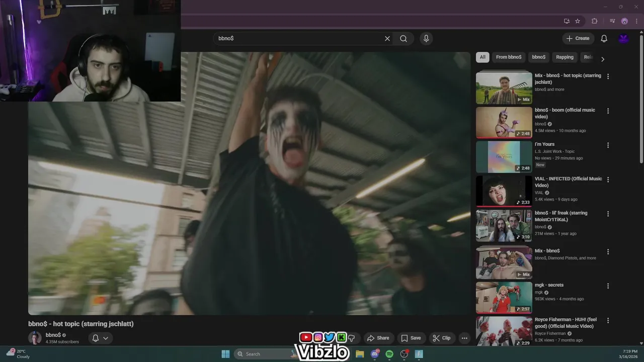Viewport: 644px width, 362px height.
Task: Click 'L.S. Joint Work - Topic' channel text
Action: (x=554, y=151)
